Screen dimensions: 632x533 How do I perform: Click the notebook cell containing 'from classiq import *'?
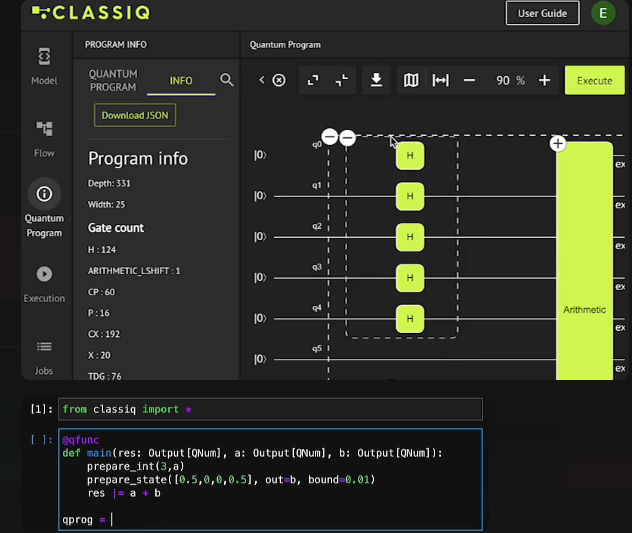pos(270,409)
